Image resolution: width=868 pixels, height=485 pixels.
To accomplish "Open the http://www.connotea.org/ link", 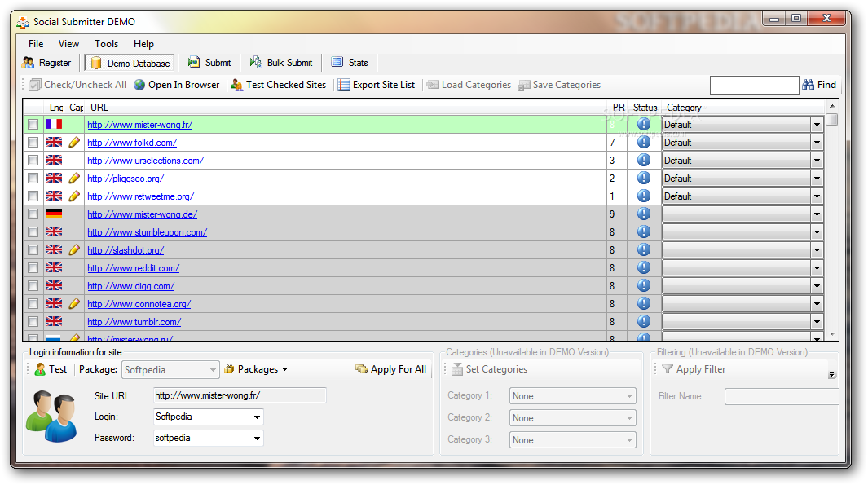I will tap(139, 304).
